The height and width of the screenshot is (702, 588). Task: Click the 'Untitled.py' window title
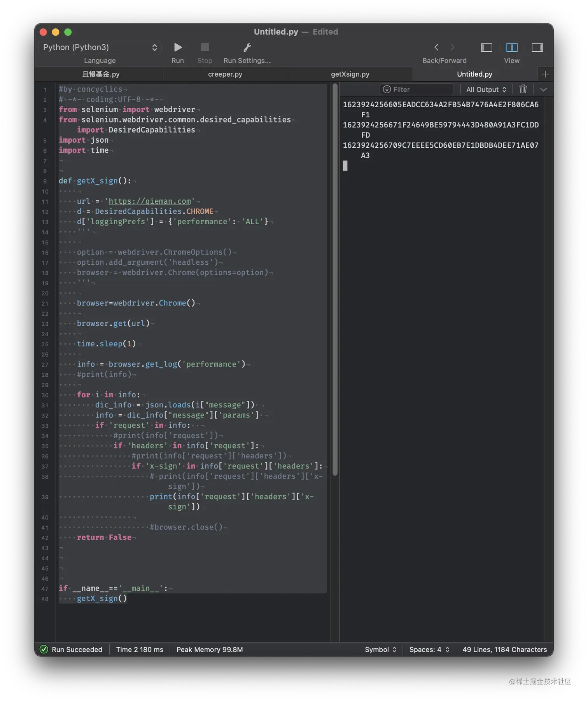tap(276, 32)
